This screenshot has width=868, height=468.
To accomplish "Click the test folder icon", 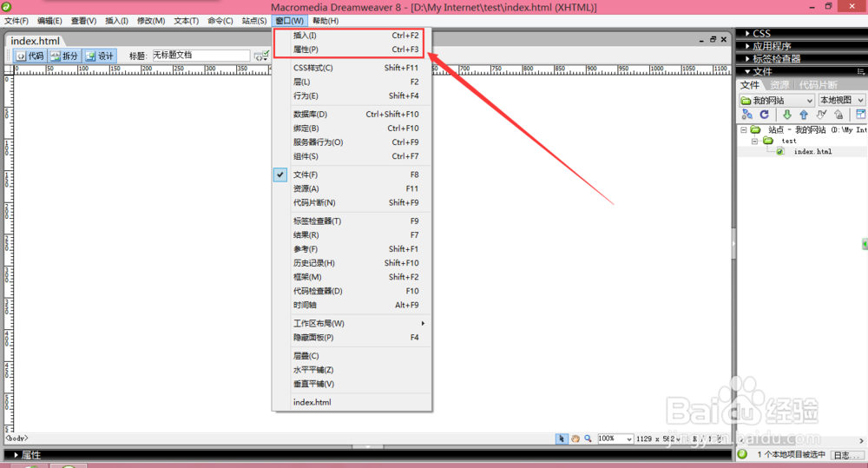I will (x=768, y=141).
